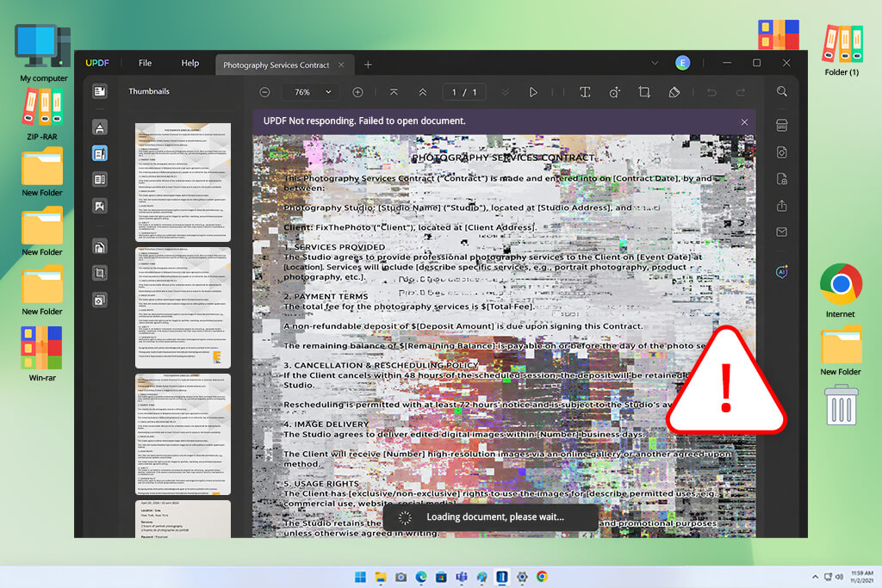882x588 pixels.
Task: Click zoom out minus button
Action: (x=264, y=92)
